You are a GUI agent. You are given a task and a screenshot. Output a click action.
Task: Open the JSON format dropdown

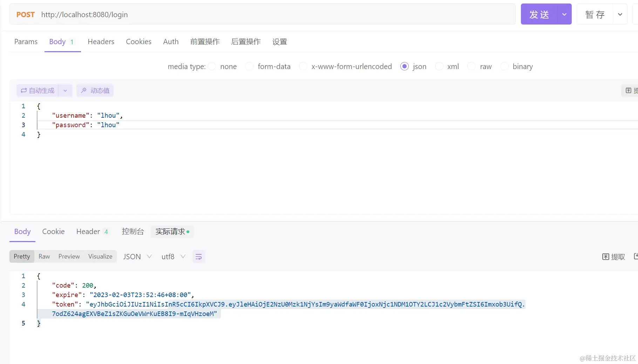[x=137, y=257]
